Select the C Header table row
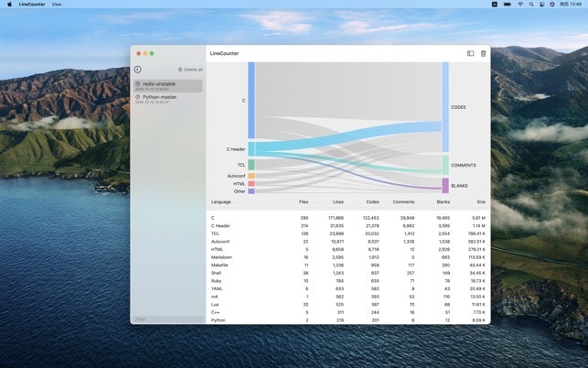The height and width of the screenshot is (368, 588). [348, 226]
